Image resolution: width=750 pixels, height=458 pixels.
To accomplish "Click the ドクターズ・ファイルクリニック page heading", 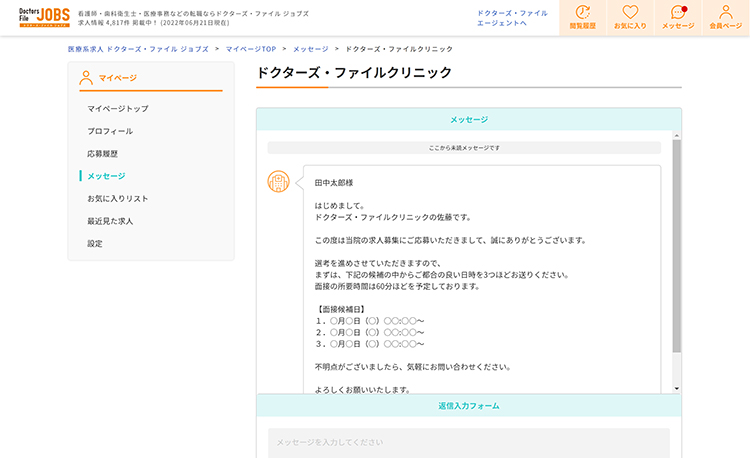I will [x=354, y=73].
